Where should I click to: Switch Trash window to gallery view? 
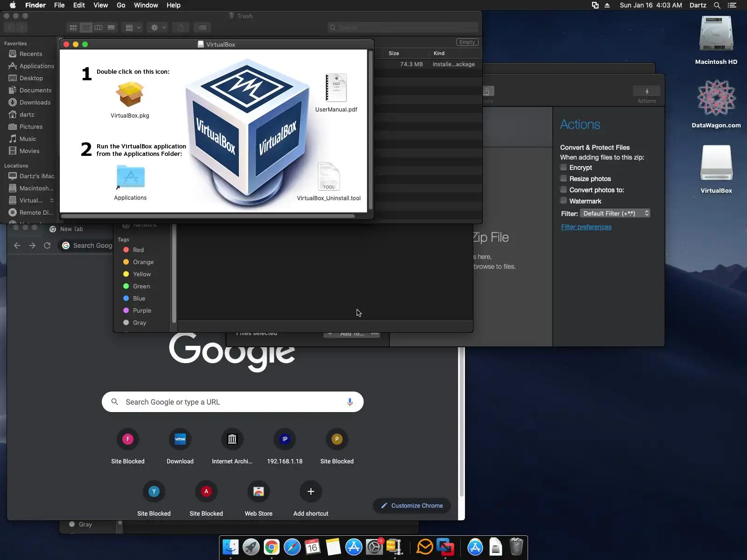point(111,28)
